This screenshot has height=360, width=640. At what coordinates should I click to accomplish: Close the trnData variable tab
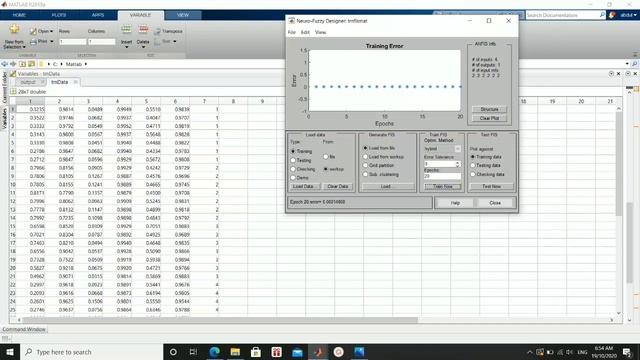[76, 82]
